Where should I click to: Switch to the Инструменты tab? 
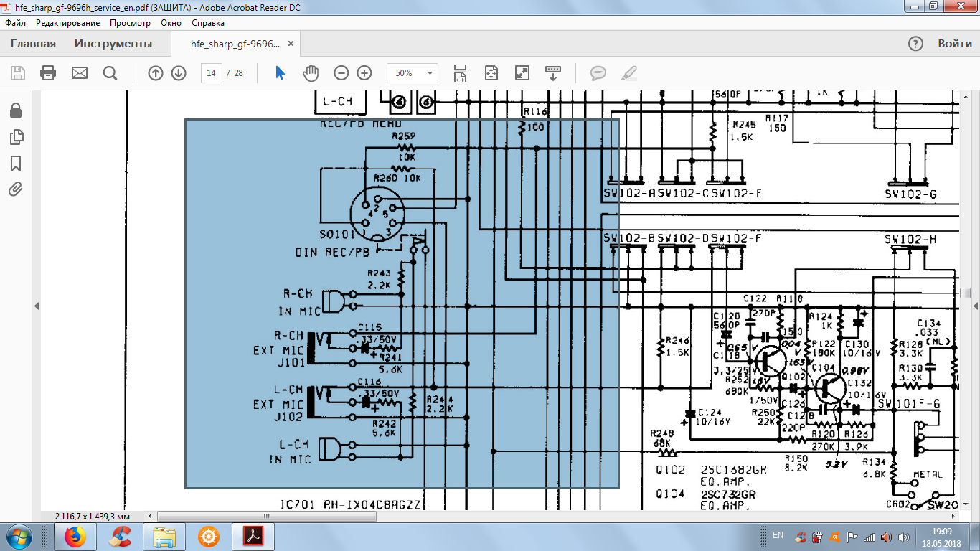tap(113, 44)
